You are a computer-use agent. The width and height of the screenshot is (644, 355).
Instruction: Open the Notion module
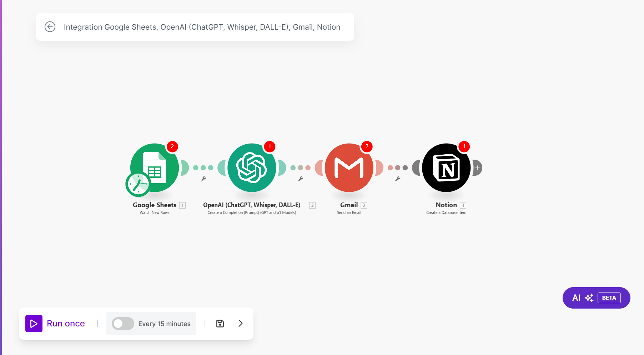click(x=446, y=167)
